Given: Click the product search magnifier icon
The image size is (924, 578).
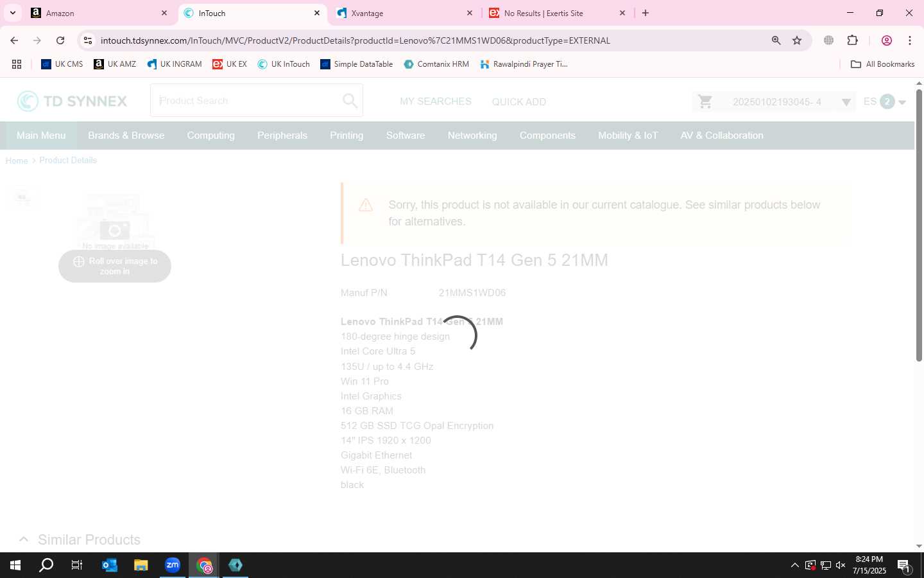Looking at the screenshot, I should 350,101.
